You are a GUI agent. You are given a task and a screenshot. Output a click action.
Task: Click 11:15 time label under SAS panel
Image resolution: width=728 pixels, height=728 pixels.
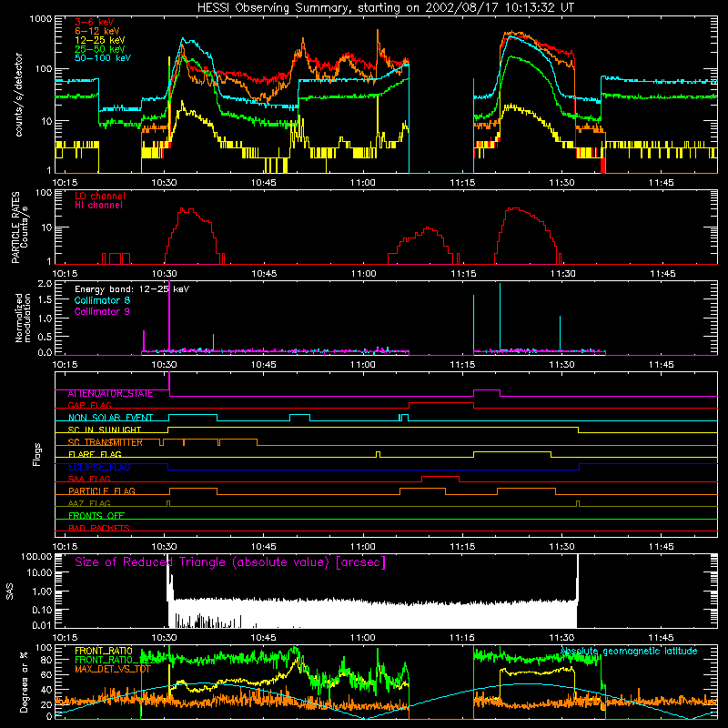462,638
